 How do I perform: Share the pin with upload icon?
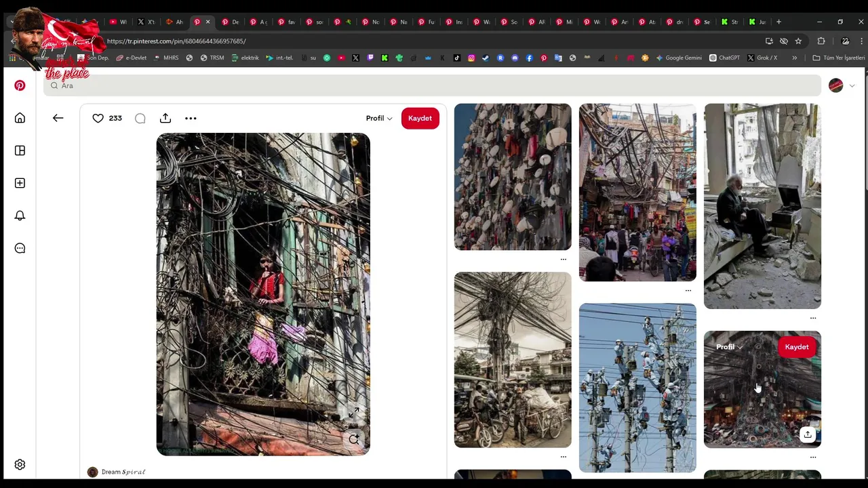(165, 118)
